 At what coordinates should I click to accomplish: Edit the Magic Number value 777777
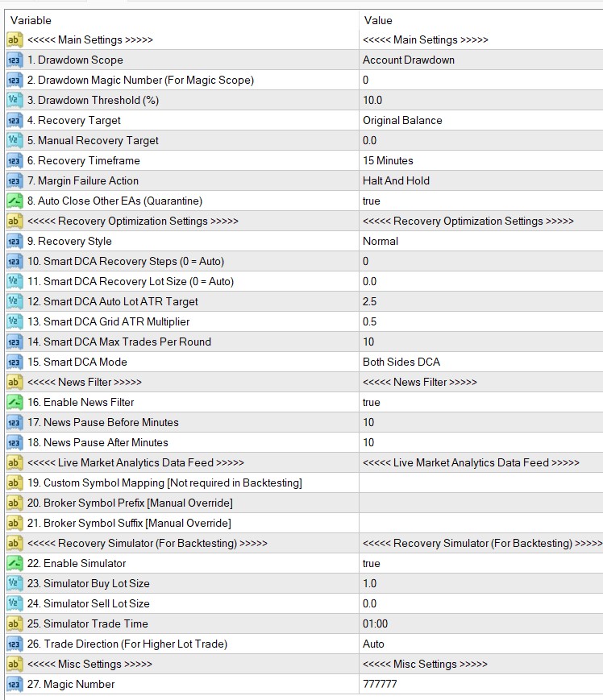coord(380,685)
